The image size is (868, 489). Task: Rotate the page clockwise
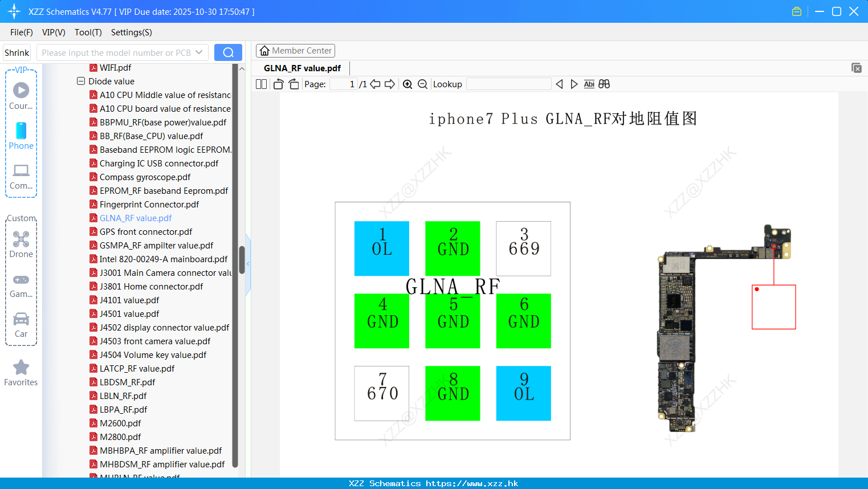tap(294, 84)
